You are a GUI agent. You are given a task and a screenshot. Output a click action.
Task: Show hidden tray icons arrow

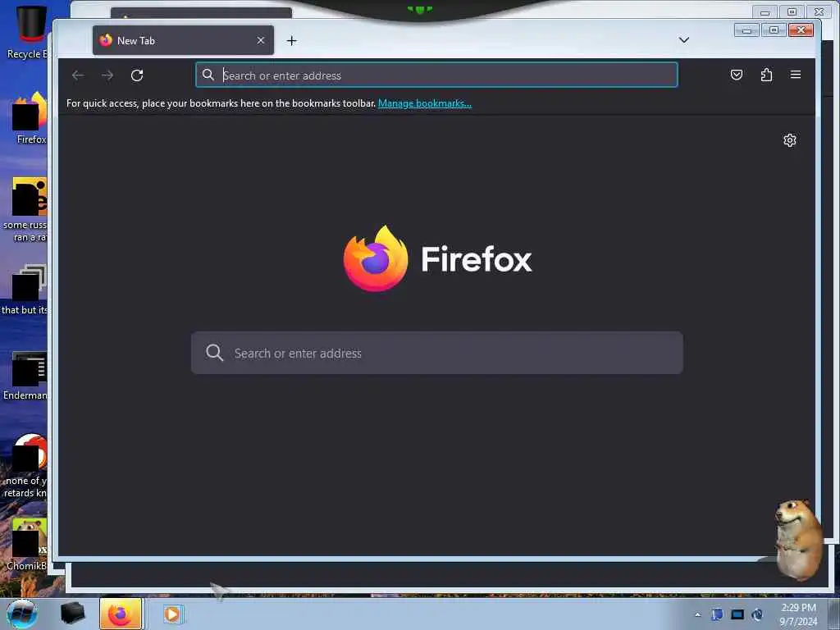click(697, 614)
